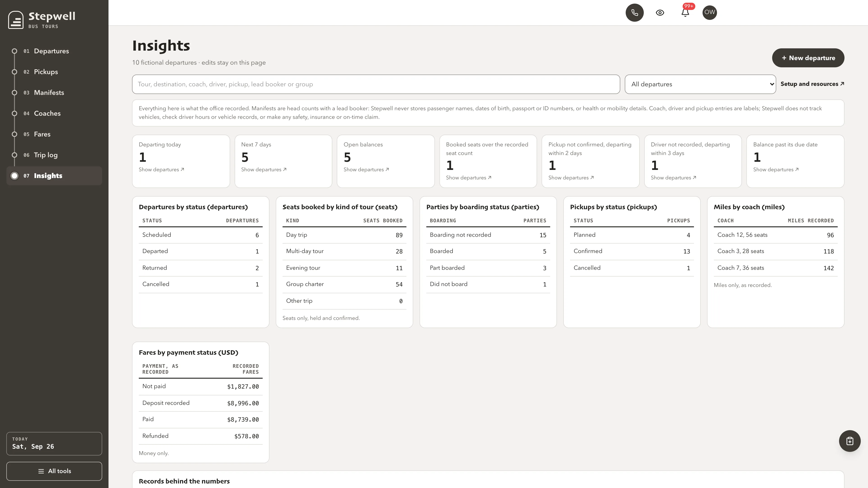868x488 pixels.
Task: Select Insights item in sidebar
Action: point(54,176)
